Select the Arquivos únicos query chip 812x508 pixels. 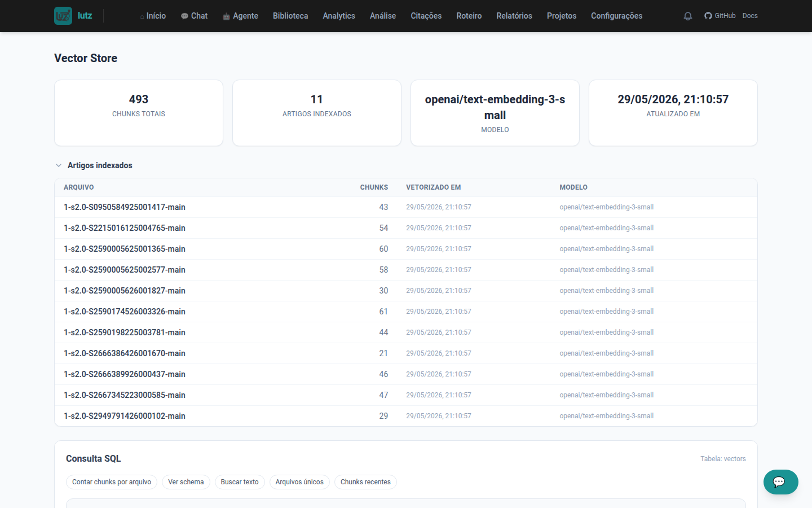click(299, 482)
